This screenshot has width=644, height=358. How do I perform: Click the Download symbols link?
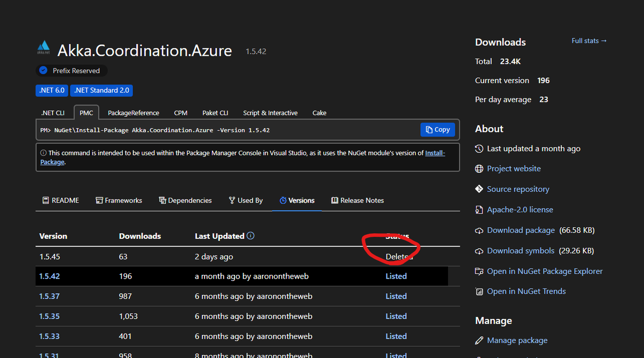[521, 251]
